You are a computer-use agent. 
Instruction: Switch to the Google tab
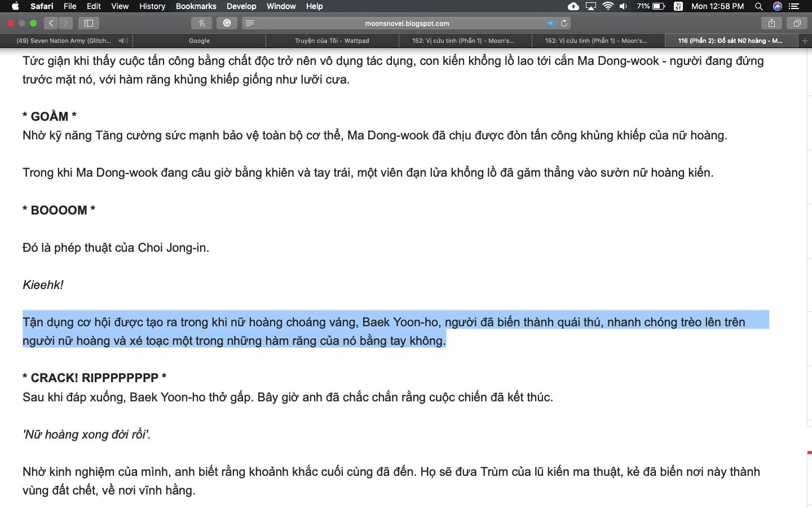pos(199,41)
